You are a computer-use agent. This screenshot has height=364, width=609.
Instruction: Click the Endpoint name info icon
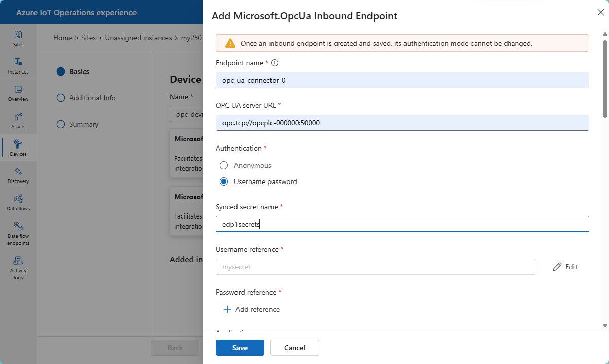click(x=275, y=63)
